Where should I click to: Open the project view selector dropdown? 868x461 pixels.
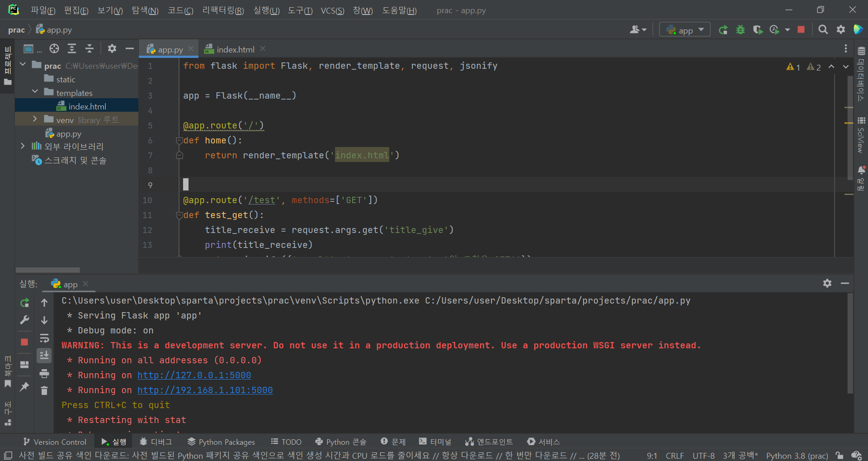coord(32,49)
